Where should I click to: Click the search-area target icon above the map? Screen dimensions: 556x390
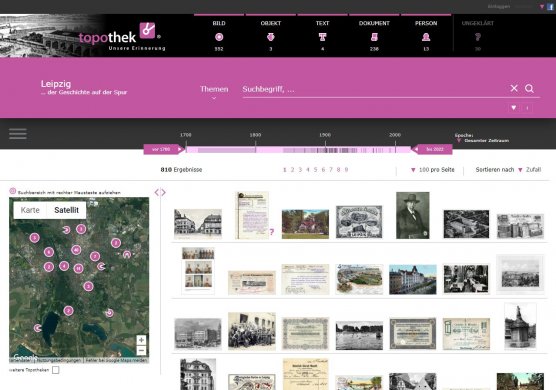[12, 191]
